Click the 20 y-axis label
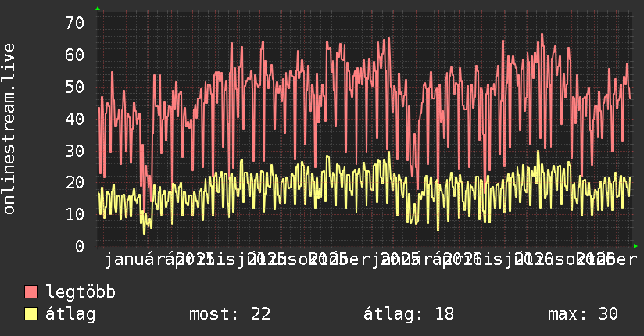The image size is (644, 336). (x=75, y=182)
